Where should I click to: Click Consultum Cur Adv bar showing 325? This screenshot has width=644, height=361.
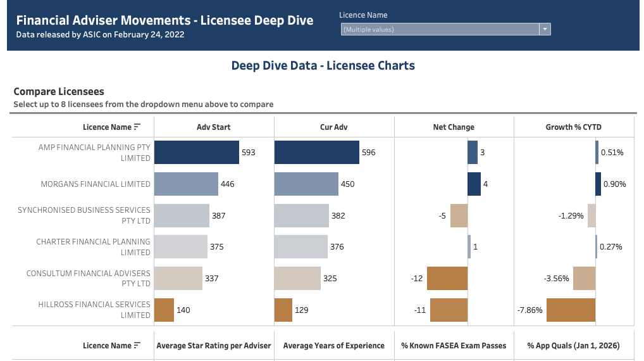point(297,279)
